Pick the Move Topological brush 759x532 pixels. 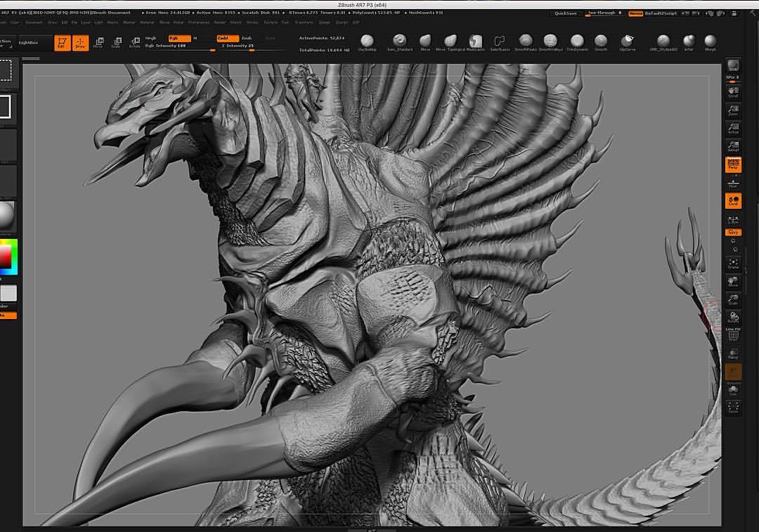(450, 42)
